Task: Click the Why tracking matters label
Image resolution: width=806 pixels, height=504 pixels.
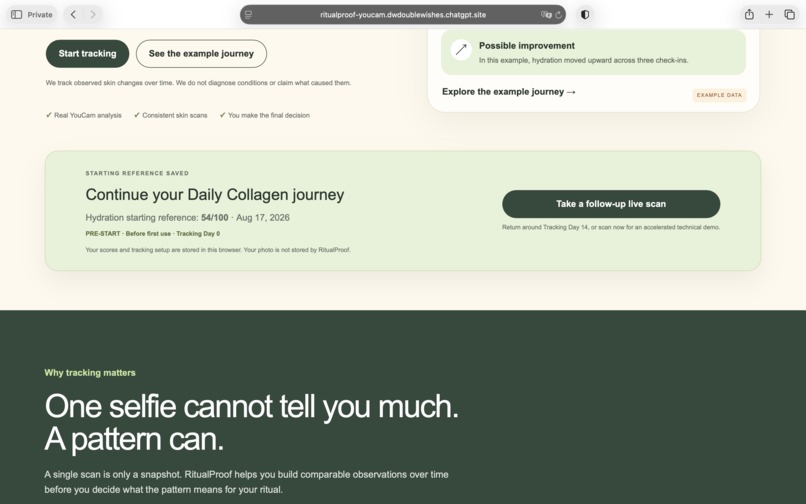Action: (x=90, y=373)
